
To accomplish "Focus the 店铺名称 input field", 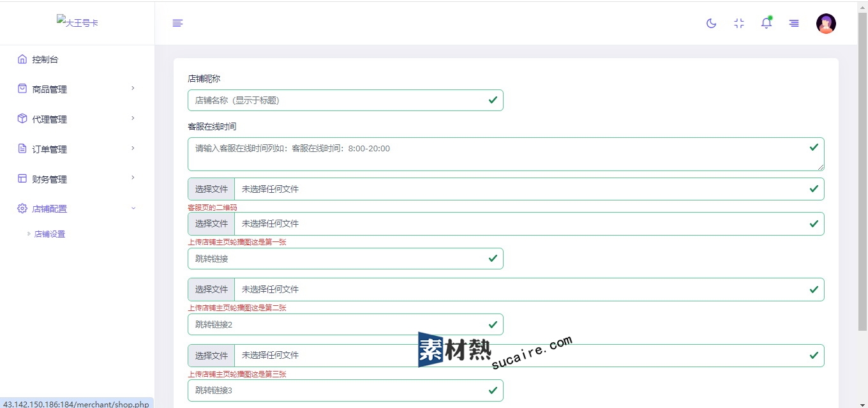I will click(338, 100).
